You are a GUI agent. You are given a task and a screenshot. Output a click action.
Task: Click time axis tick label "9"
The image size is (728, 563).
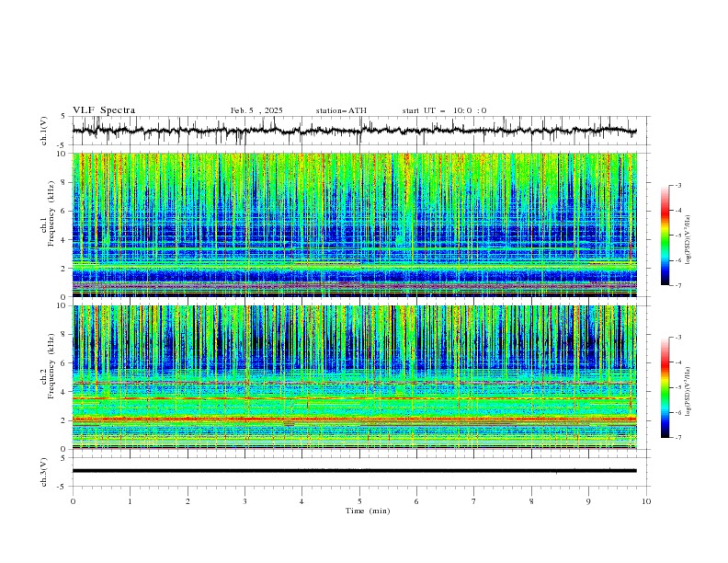(589, 501)
